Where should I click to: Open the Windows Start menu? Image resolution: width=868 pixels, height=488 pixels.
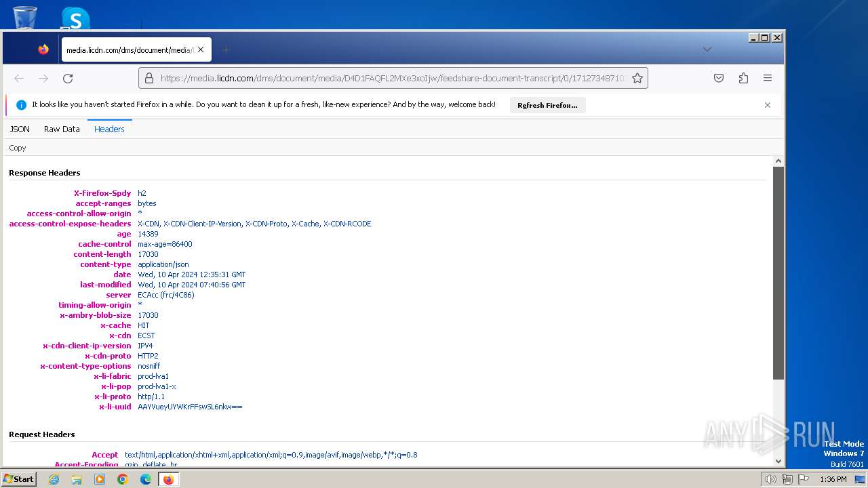tap(18, 479)
